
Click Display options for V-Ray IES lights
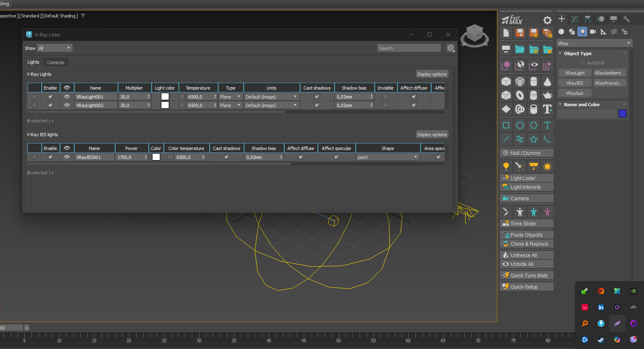point(432,135)
